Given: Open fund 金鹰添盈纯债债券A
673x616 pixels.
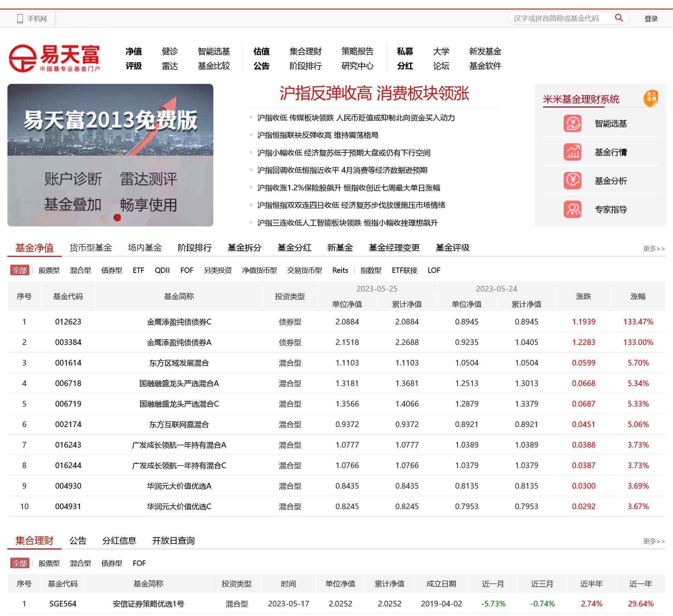Looking at the screenshot, I should pos(179,342).
